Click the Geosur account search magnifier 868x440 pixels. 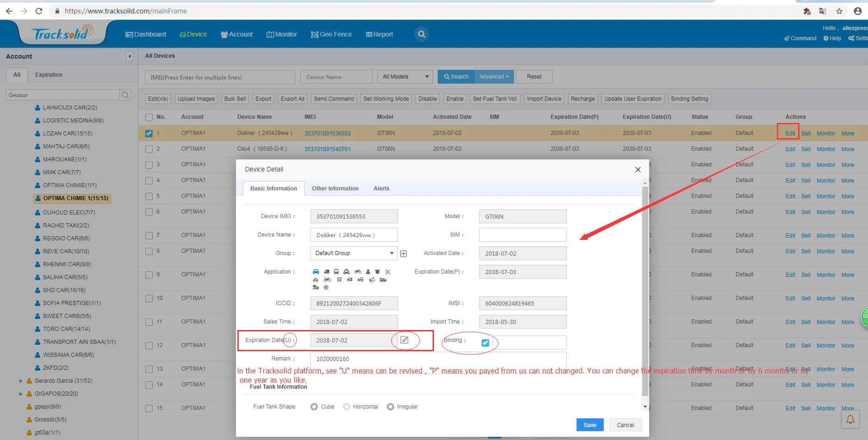[x=125, y=95]
